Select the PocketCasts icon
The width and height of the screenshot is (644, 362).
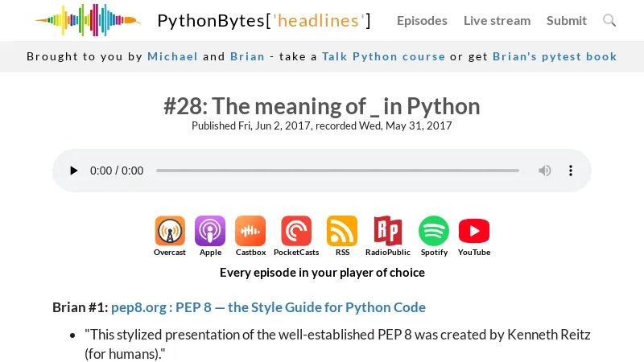[296, 232]
